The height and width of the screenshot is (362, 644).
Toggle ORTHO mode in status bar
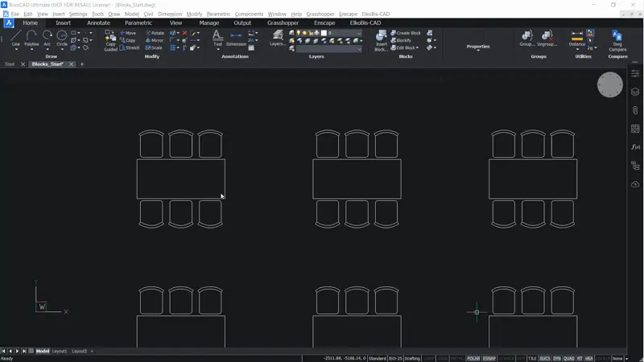click(x=457, y=358)
